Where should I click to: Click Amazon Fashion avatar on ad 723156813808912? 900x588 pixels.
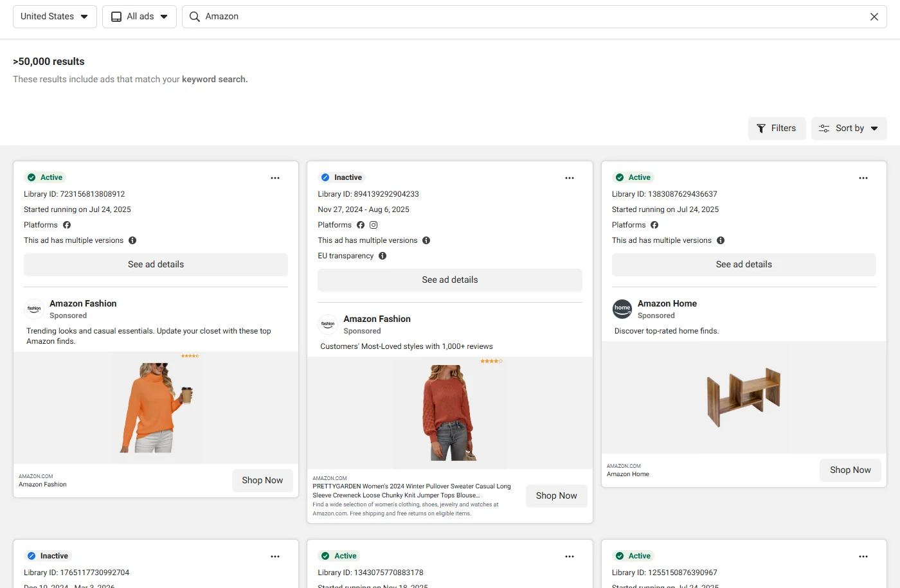click(x=34, y=309)
